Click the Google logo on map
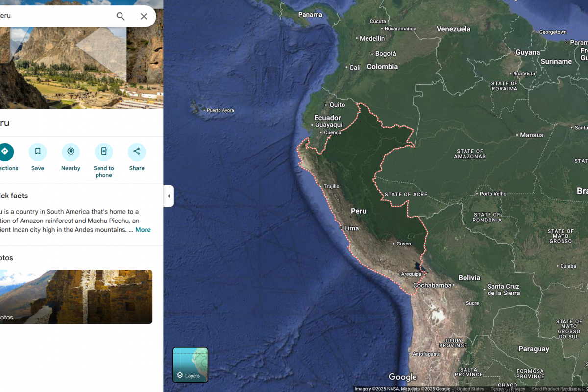 [x=403, y=377]
